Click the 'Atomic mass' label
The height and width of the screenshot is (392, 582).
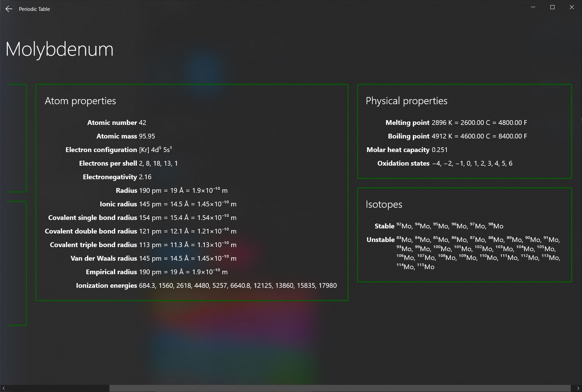[117, 136]
